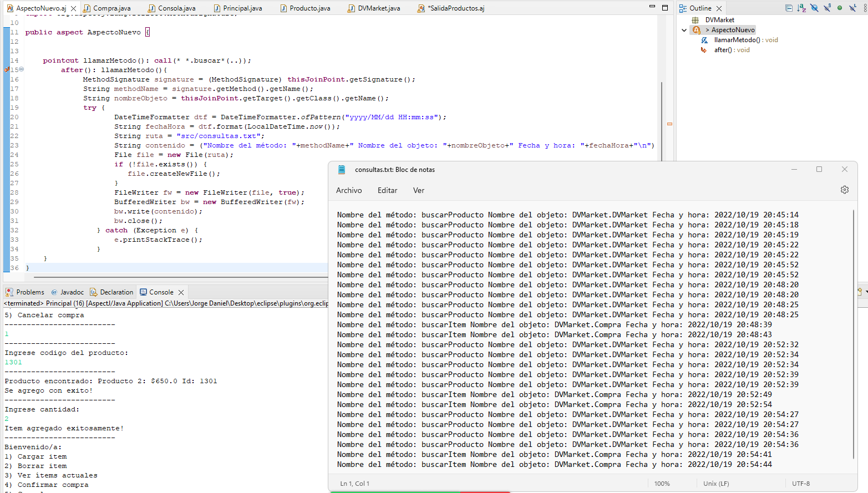Screen dimensions: 868x493
Task: Click the Ln 1, Col 1 position indicator
Action: click(354, 483)
